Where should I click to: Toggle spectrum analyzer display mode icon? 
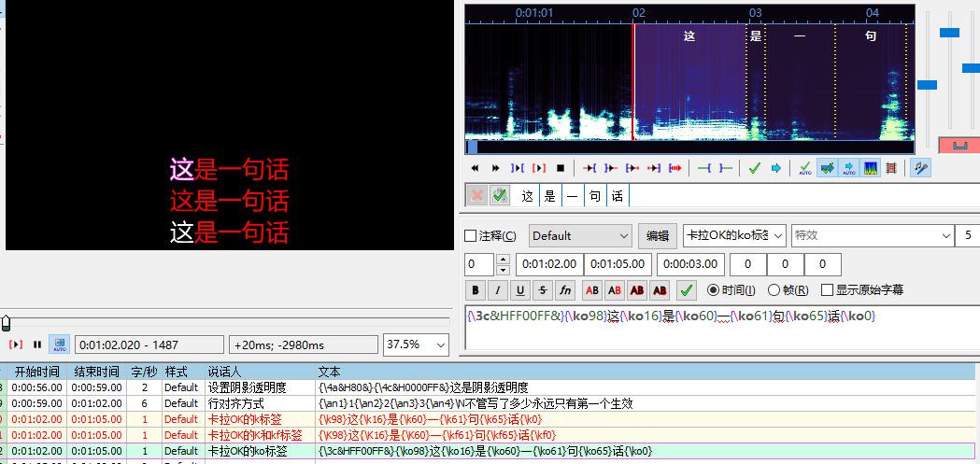coord(870,168)
